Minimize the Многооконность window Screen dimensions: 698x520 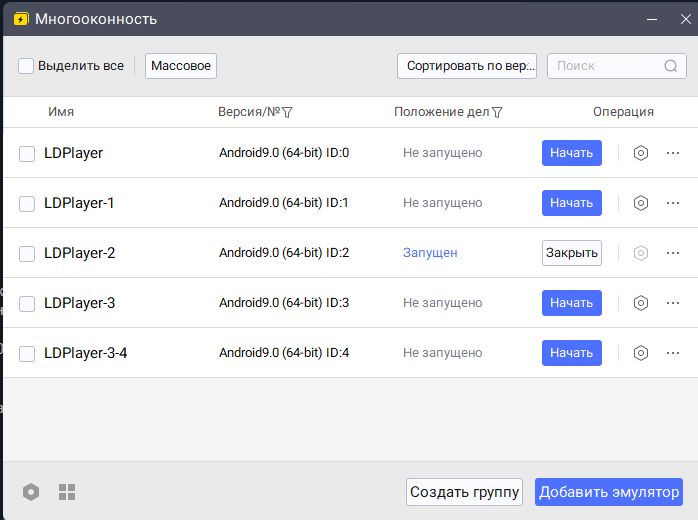[652, 19]
